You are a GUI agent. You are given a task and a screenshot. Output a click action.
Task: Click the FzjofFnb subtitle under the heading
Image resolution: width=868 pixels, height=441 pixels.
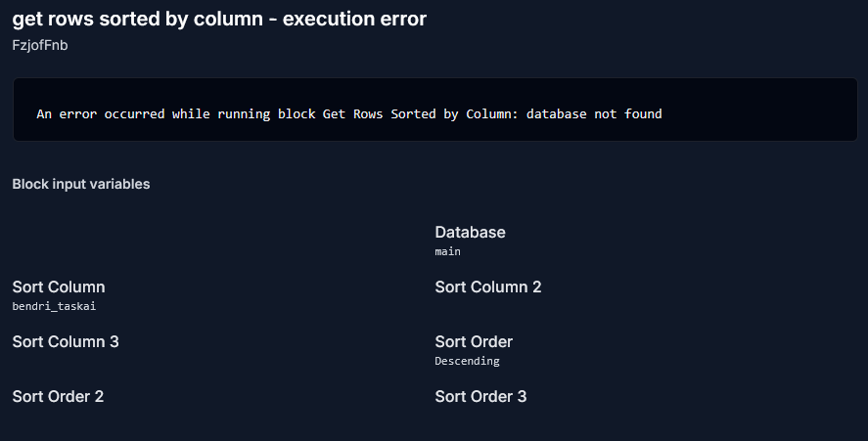[40, 45]
